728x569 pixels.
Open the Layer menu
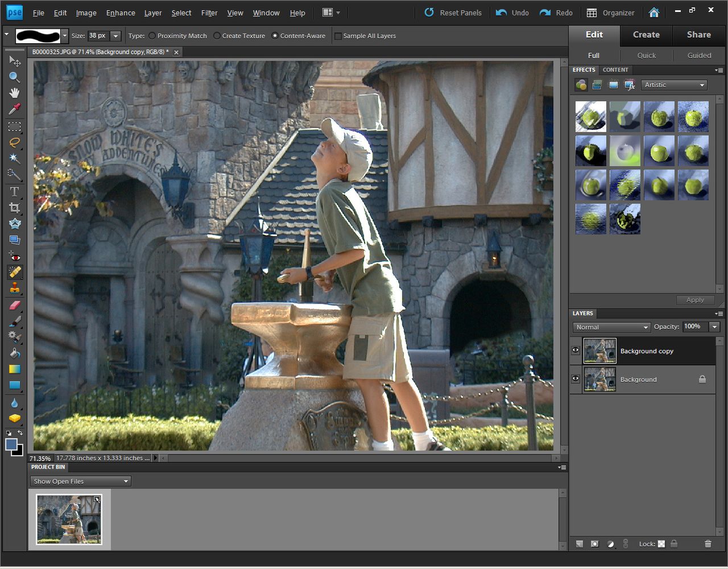pyautogui.click(x=153, y=13)
